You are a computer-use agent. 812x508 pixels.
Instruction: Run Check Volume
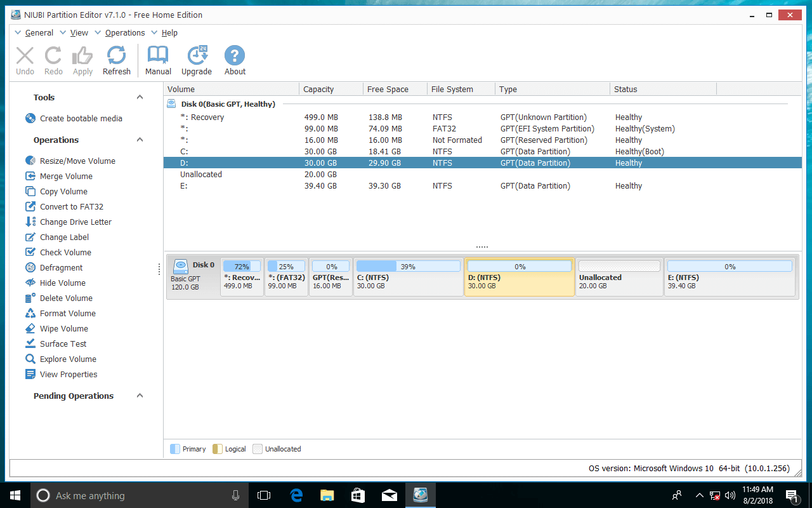[x=58, y=252]
